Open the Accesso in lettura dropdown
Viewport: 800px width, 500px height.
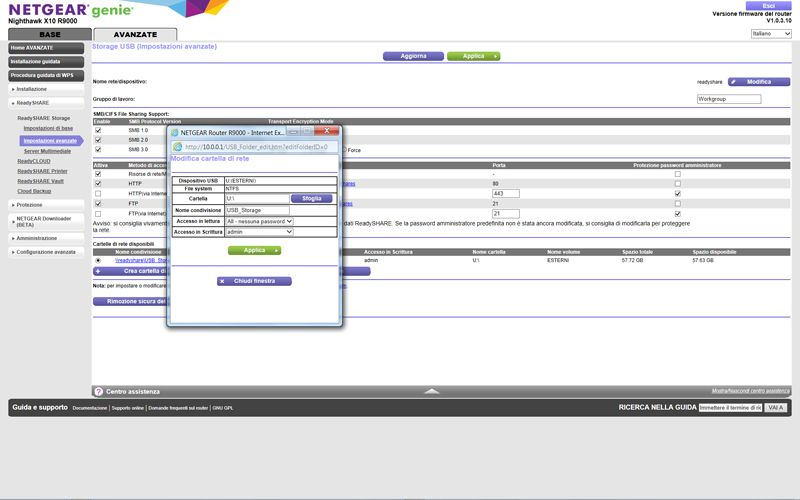click(259, 221)
